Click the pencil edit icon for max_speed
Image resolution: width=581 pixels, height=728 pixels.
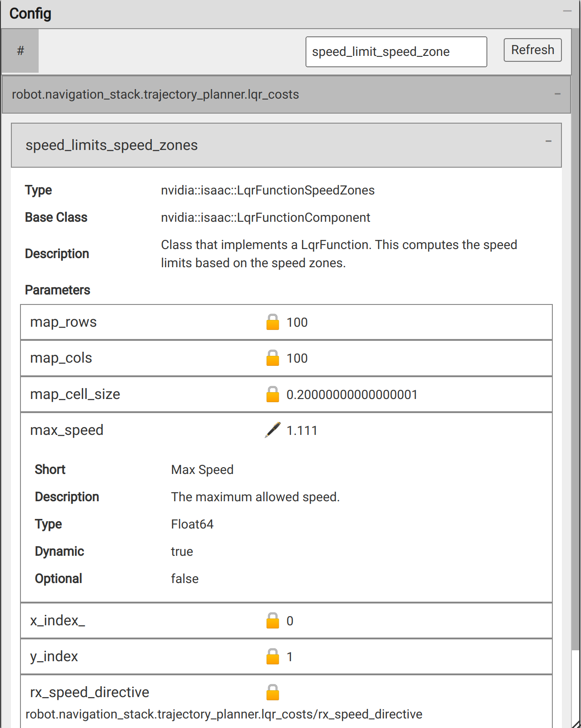tap(272, 430)
